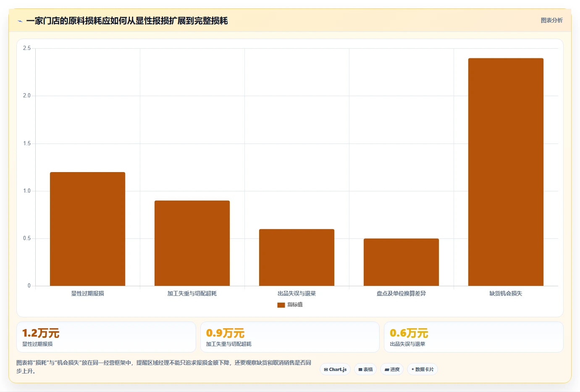This screenshot has width=580, height=392.
Task: Click the 0.9万元 data card
Action: click(290, 337)
